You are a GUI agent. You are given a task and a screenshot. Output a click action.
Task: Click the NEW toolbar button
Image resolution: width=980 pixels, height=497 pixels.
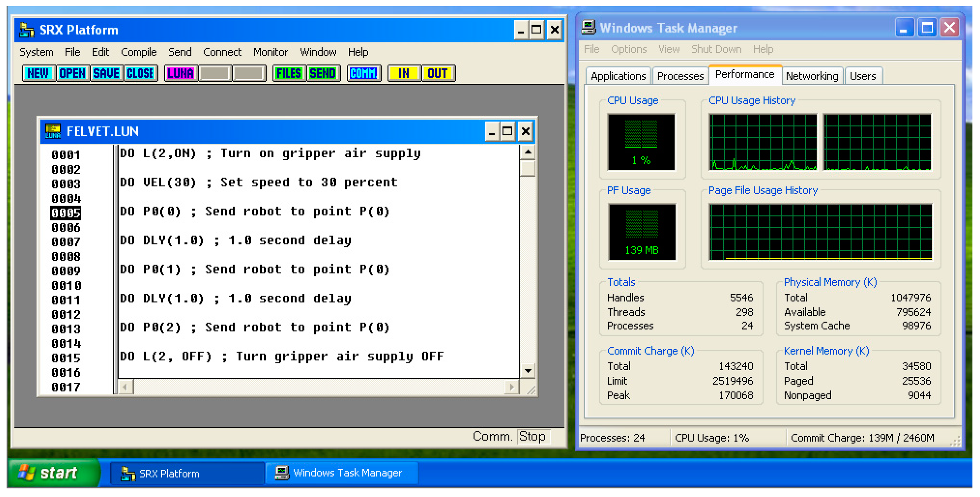coord(38,74)
